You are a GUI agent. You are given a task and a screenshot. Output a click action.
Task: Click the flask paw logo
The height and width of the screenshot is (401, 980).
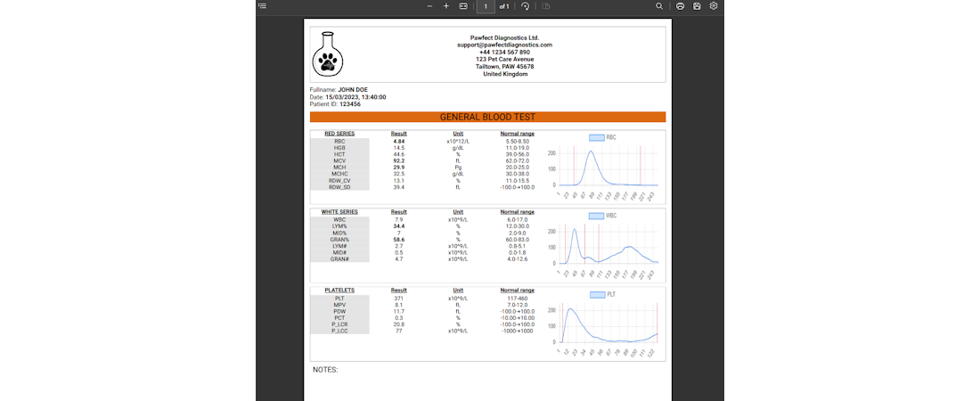[x=328, y=53]
